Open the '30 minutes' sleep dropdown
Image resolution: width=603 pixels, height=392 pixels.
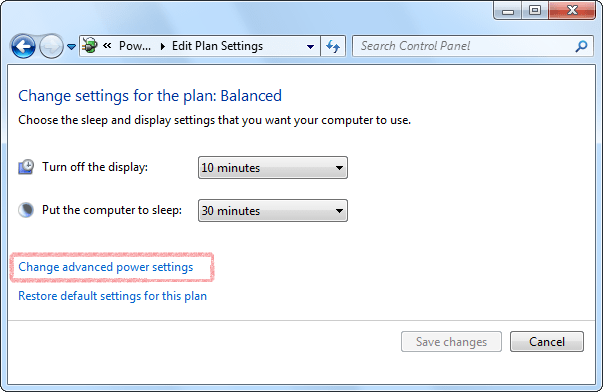click(273, 210)
